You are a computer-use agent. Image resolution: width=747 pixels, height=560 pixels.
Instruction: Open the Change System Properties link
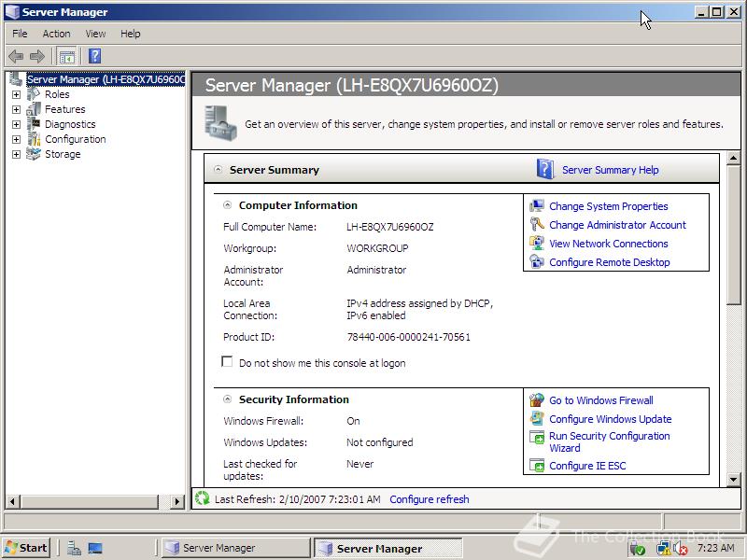coord(609,206)
